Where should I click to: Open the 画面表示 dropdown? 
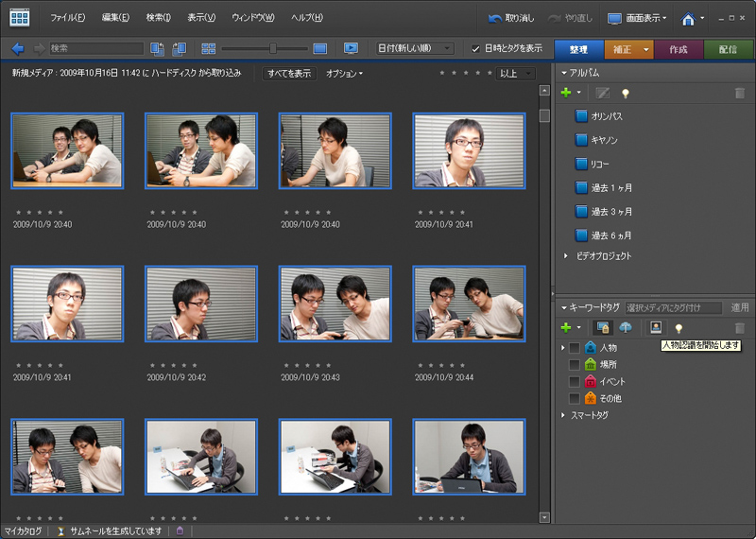coord(646,18)
